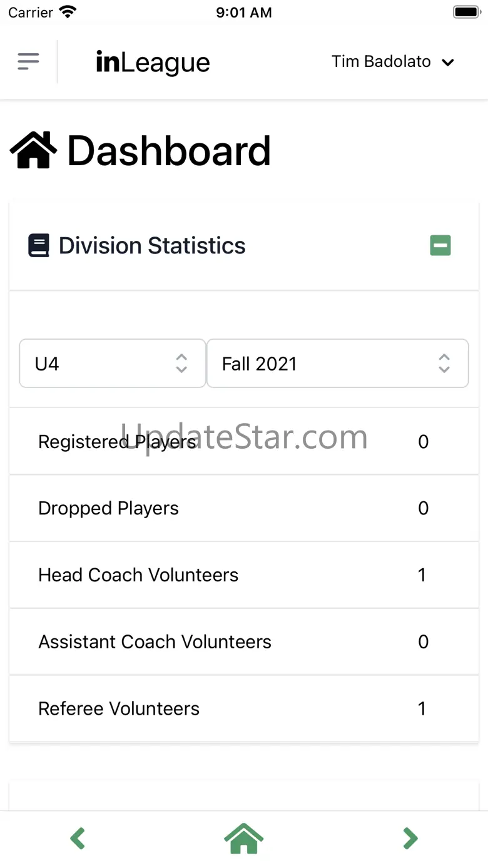Open the Fall 2021 season dropdown
488x868 pixels.
(x=337, y=364)
